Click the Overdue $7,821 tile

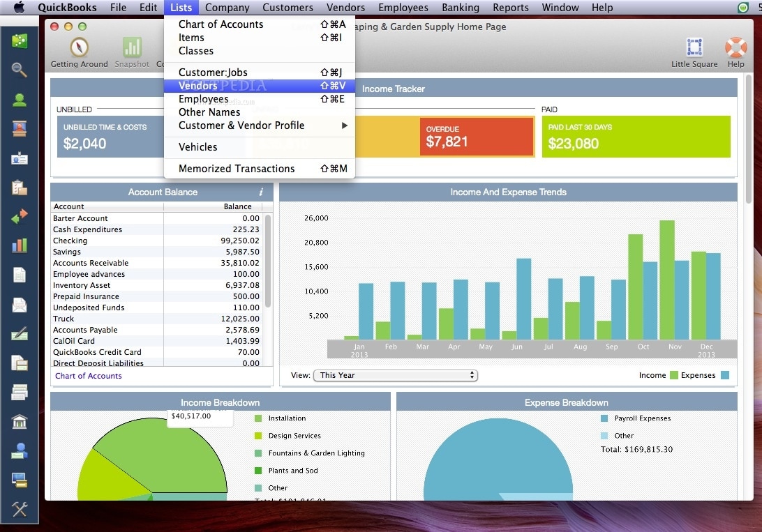tap(477, 137)
